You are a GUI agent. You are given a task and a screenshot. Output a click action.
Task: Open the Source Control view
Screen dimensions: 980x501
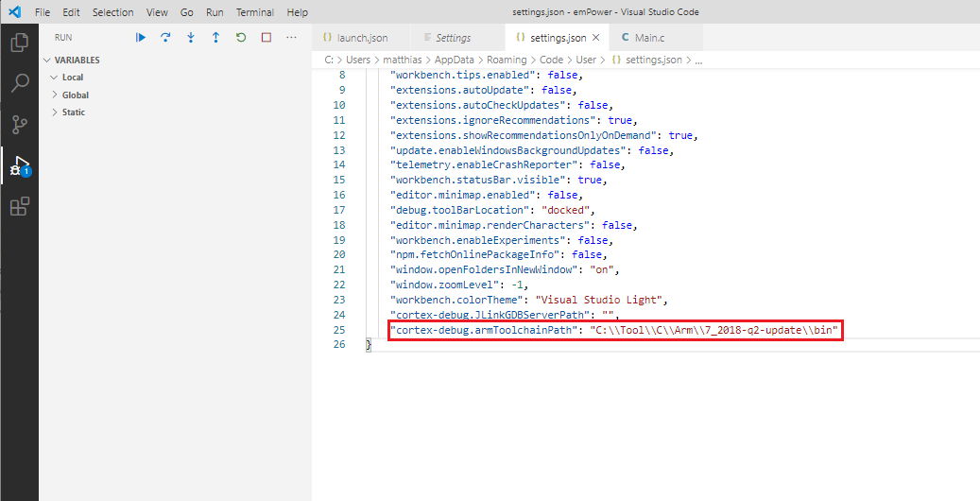tap(20, 125)
